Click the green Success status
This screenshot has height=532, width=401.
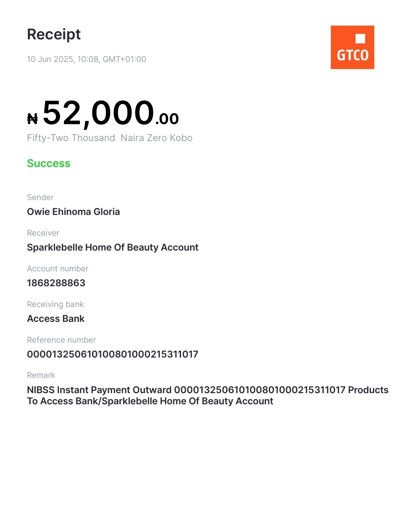click(49, 163)
